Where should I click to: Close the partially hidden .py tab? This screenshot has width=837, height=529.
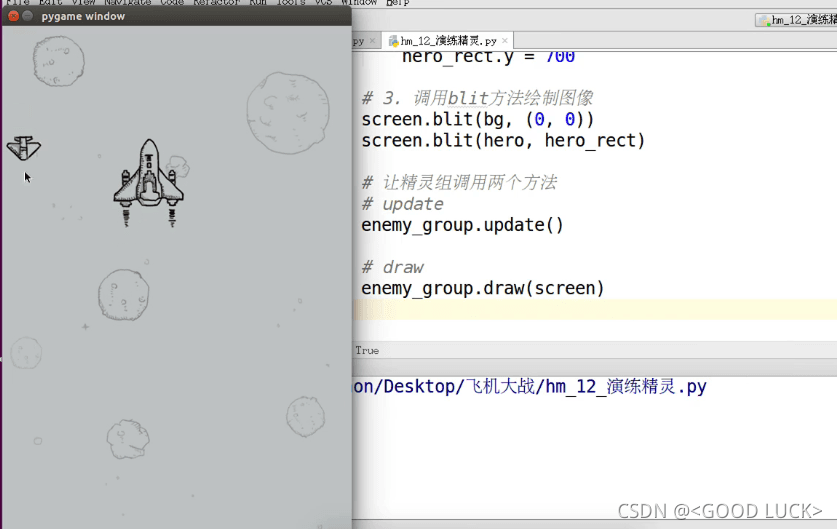pyautogui.click(x=372, y=41)
